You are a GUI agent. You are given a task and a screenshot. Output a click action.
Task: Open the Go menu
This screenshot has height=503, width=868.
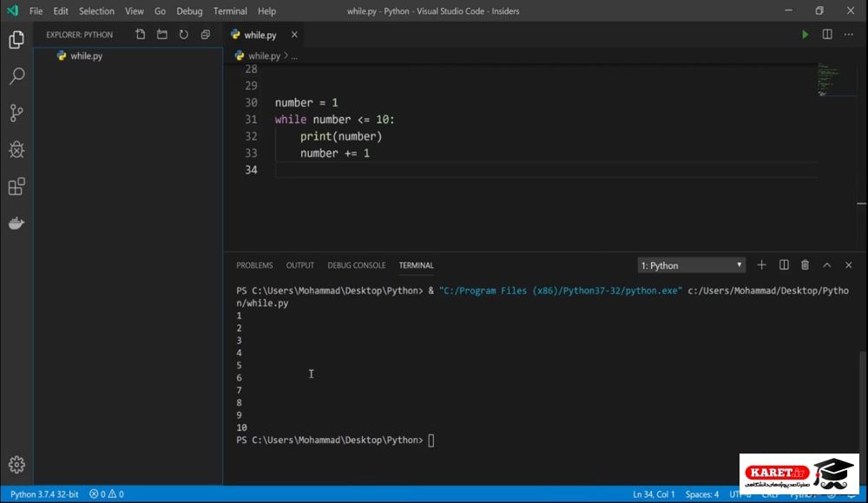[160, 11]
